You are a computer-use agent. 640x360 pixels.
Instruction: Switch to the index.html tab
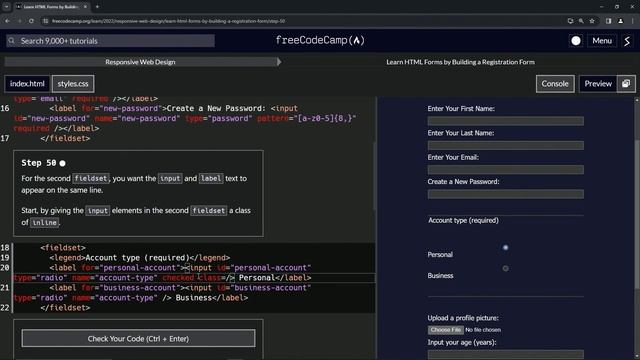click(27, 84)
